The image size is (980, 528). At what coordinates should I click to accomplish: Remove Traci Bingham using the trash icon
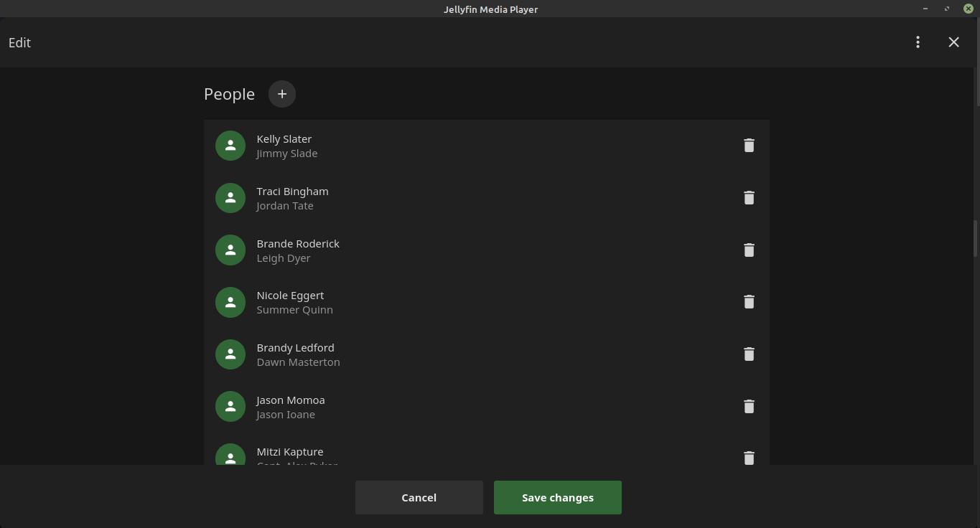click(749, 198)
